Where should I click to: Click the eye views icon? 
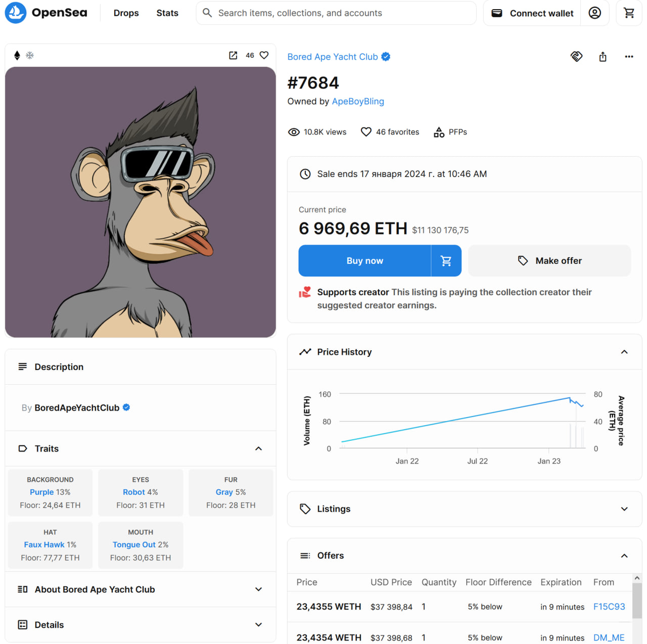pos(294,132)
